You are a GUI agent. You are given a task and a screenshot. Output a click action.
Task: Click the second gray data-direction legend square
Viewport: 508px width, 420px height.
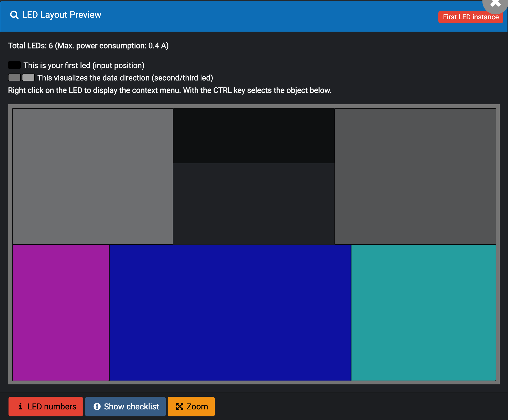28,77
